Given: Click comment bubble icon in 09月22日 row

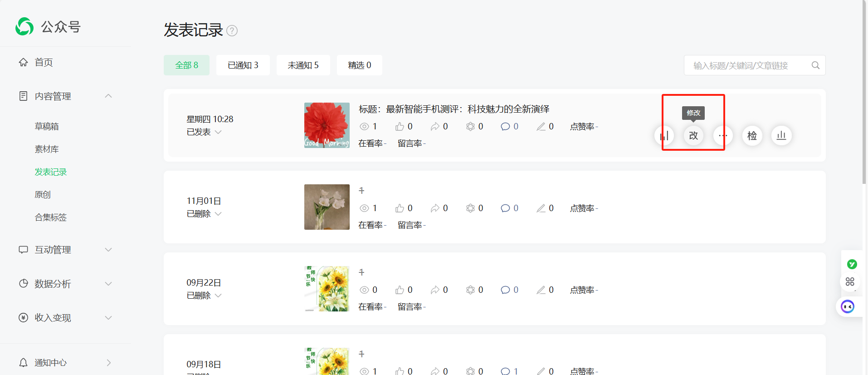Looking at the screenshot, I should 505,290.
